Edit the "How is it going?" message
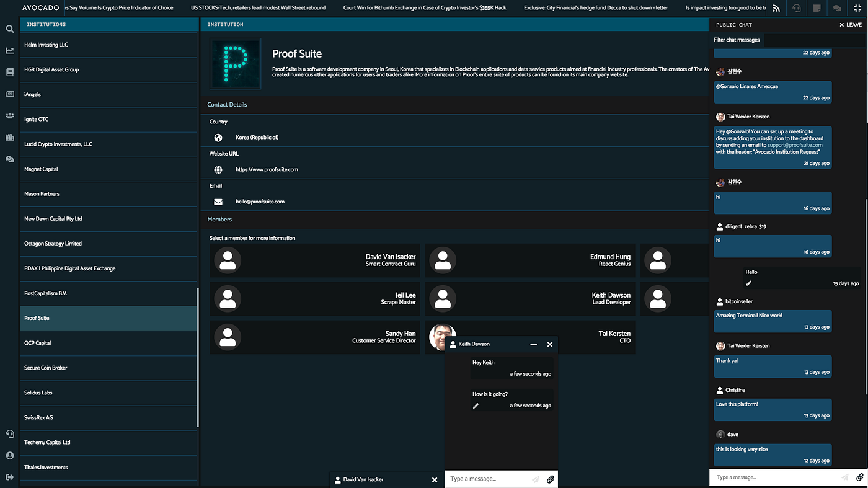 [476, 406]
